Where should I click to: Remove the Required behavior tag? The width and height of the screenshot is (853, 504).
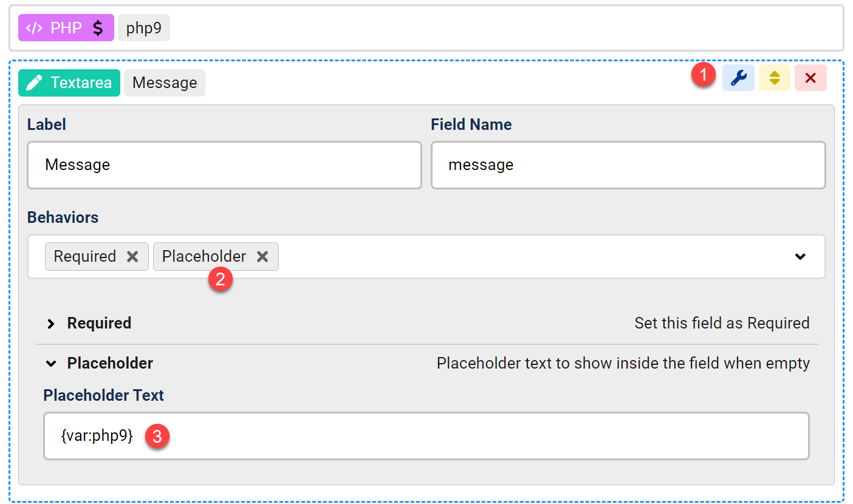point(132,257)
